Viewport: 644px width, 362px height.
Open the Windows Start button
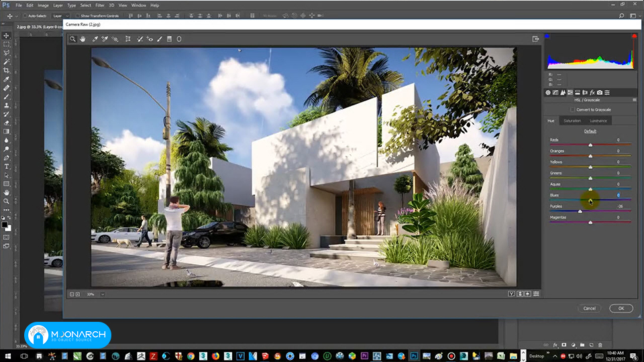(x=8, y=356)
